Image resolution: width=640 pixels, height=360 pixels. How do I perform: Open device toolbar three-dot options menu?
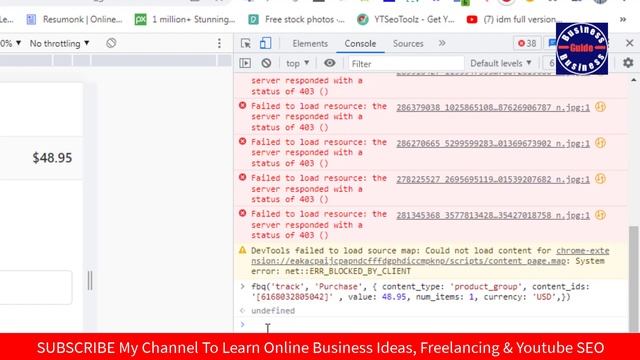pyautogui.click(x=219, y=43)
